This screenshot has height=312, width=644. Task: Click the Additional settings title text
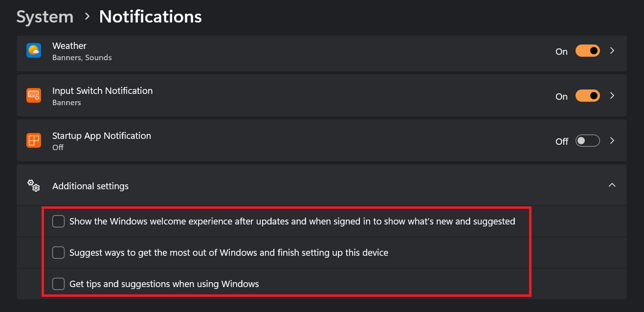90,186
